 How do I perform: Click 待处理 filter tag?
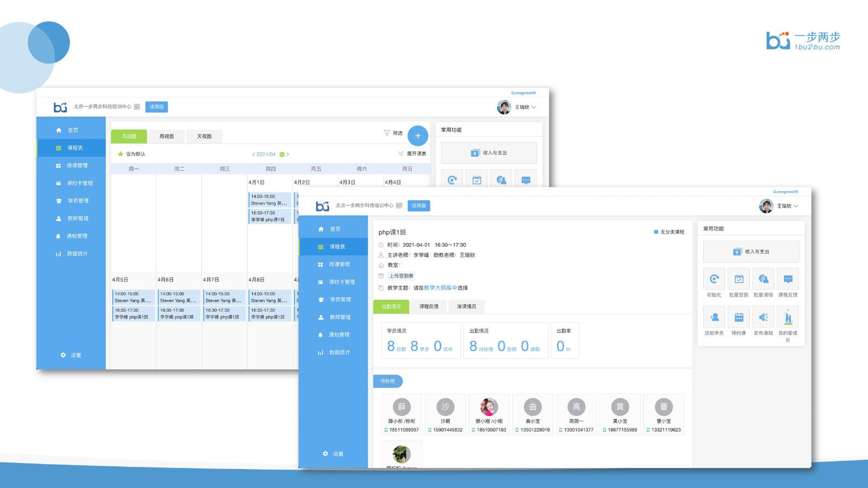pyautogui.click(x=388, y=381)
